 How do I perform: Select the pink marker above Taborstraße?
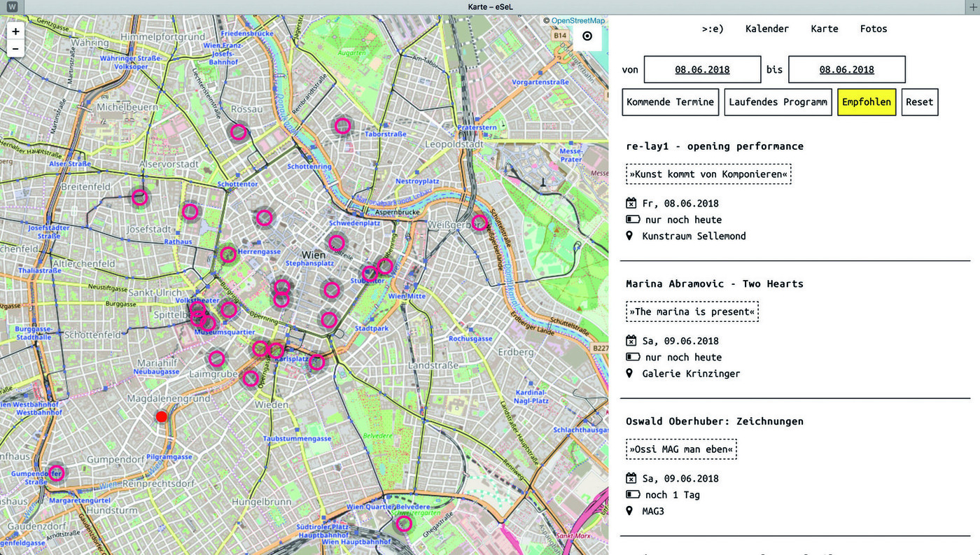point(342,126)
